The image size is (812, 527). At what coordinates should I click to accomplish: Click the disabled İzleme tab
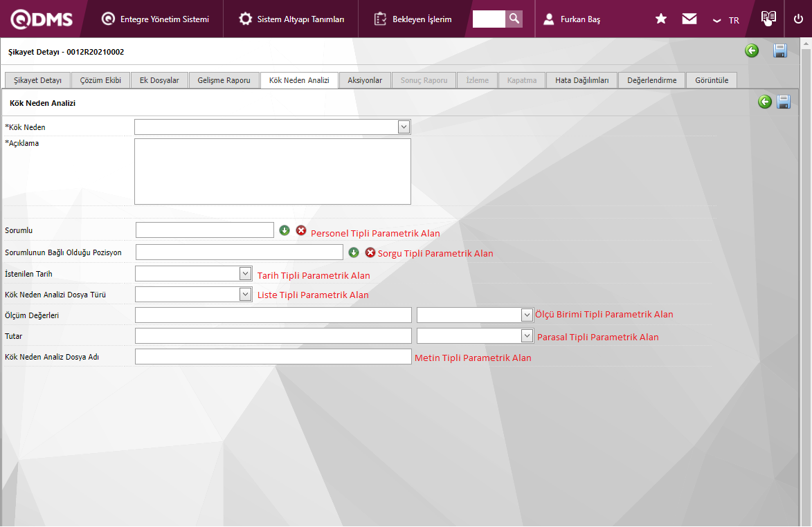pyautogui.click(x=477, y=80)
